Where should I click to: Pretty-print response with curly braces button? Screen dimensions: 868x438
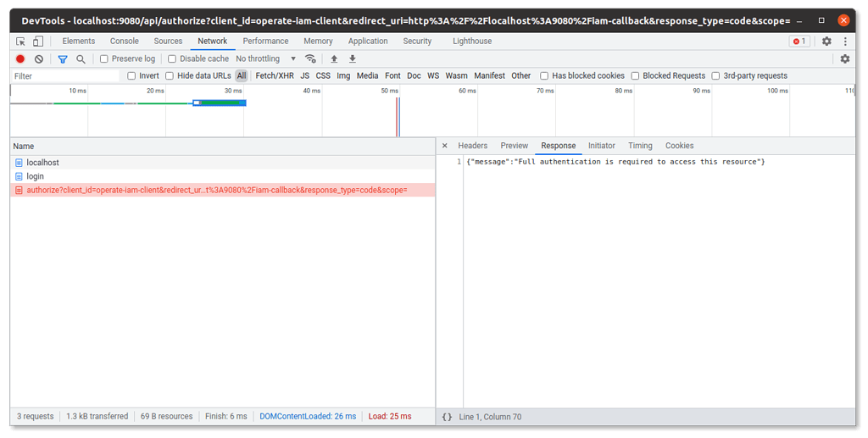(x=448, y=416)
